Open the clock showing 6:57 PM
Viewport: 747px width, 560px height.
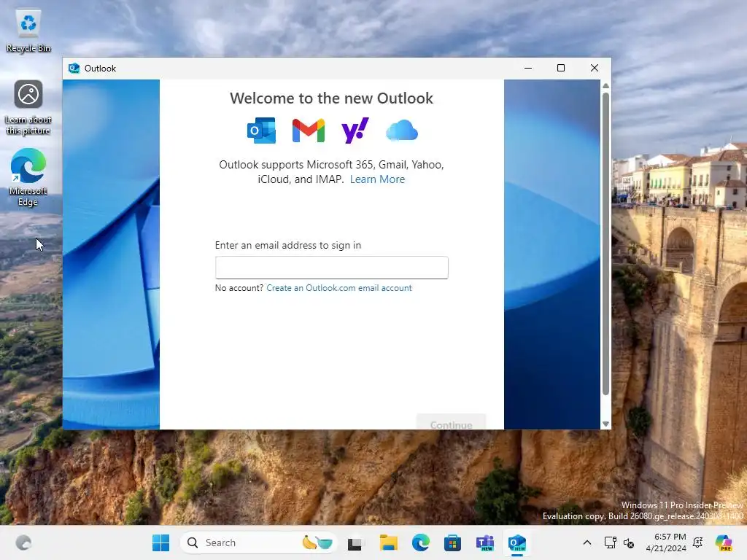[x=666, y=542]
